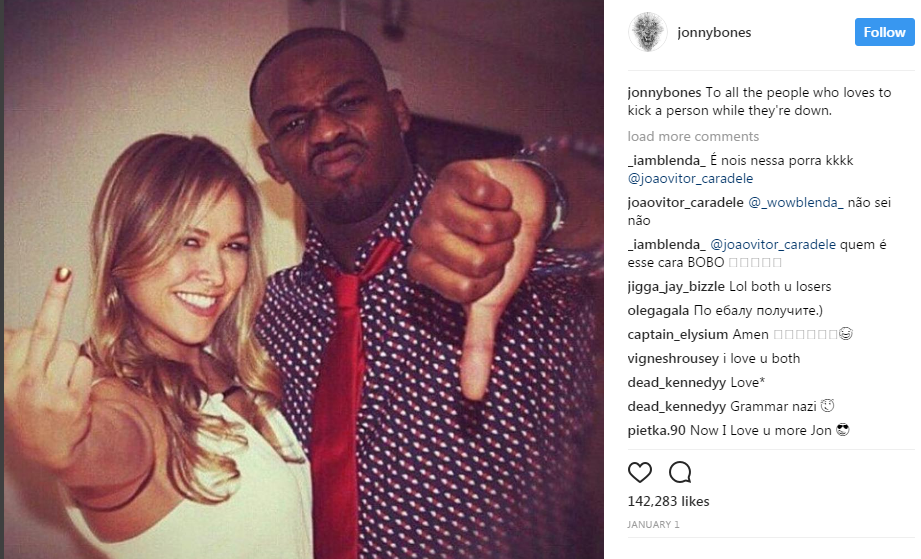
Task: View the jigga_jay_bizzle commenter profile
Action: click(675, 287)
